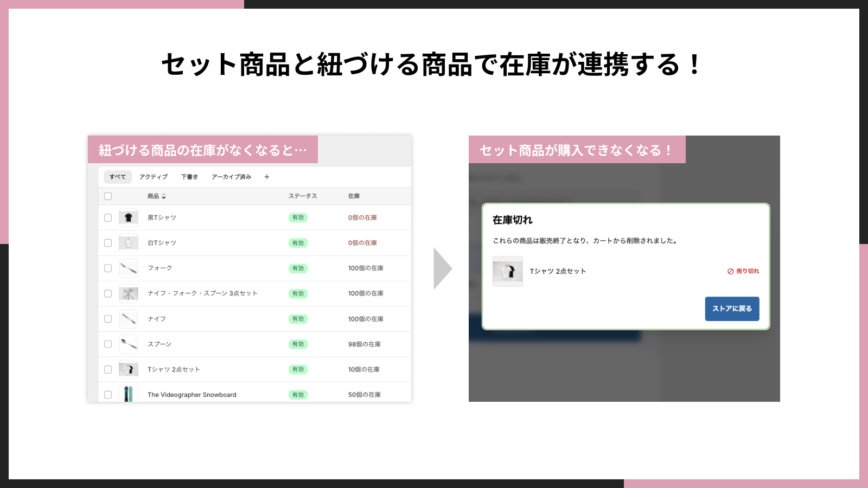Click the 黒Tシャツ product thumbnail
This screenshot has width=868, height=488.
129,217
